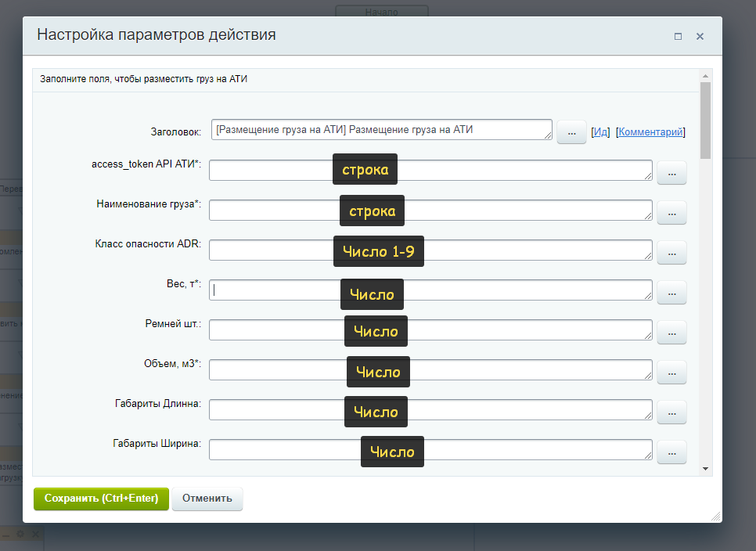The image size is (756, 551).
Task: Click the Отменить button
Action: click(x=207, y=499)
